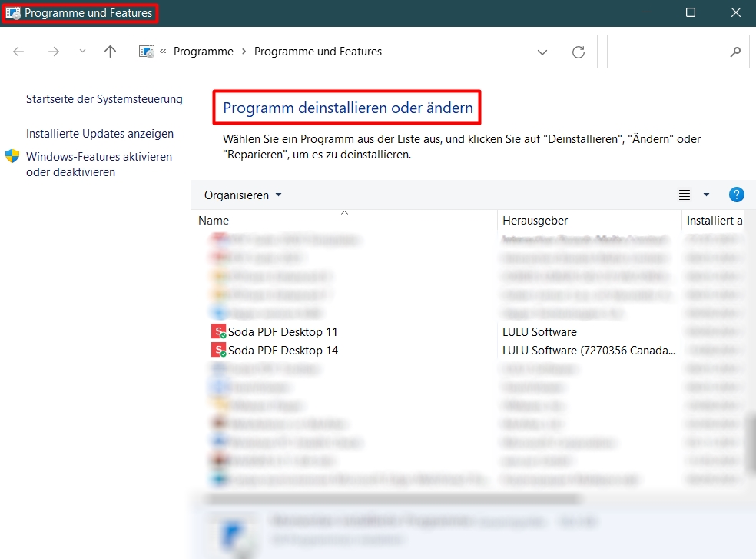Open 'Startseite der Systemsteuerung' link
Viewport: 756px width, 559px height.
(x=104, y=99)
